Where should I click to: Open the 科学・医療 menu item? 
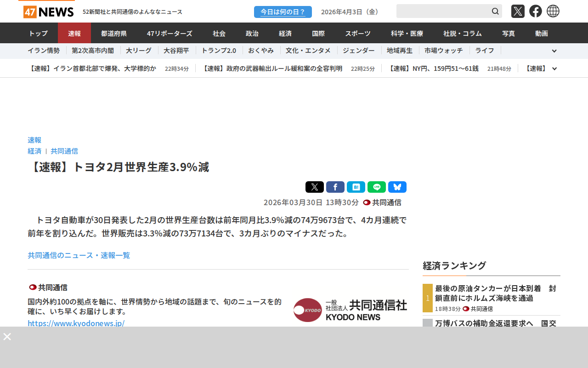pos(407,33)
